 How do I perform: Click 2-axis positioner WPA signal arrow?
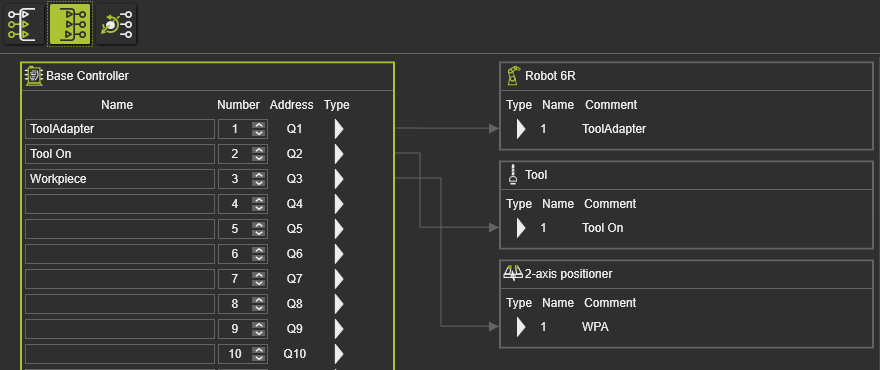pyautogui.click(x=521, y=326)
